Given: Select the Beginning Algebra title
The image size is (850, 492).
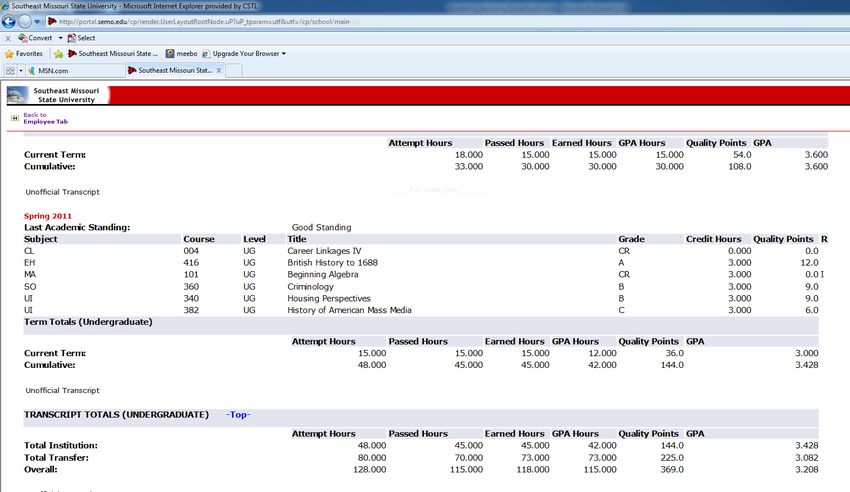Looking at the screenshot, I should [323, 275].
